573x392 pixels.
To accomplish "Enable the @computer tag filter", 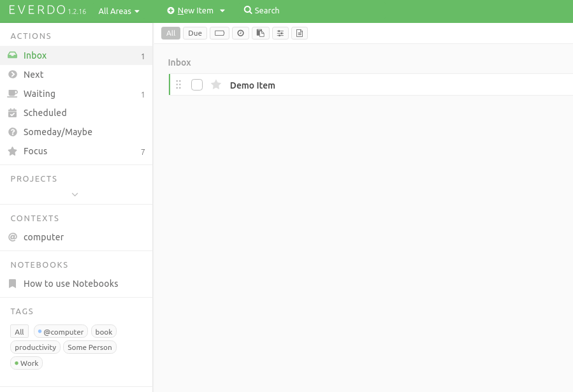I will point(61,331).
